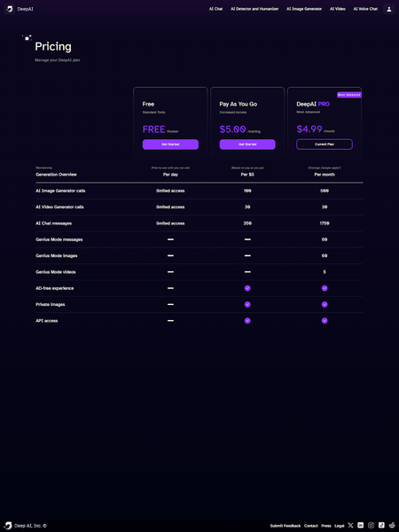Click 'Manage your DeepAI plan' subtitle
The height and width of the screenshot is (532, 399).
coord(58,60)
